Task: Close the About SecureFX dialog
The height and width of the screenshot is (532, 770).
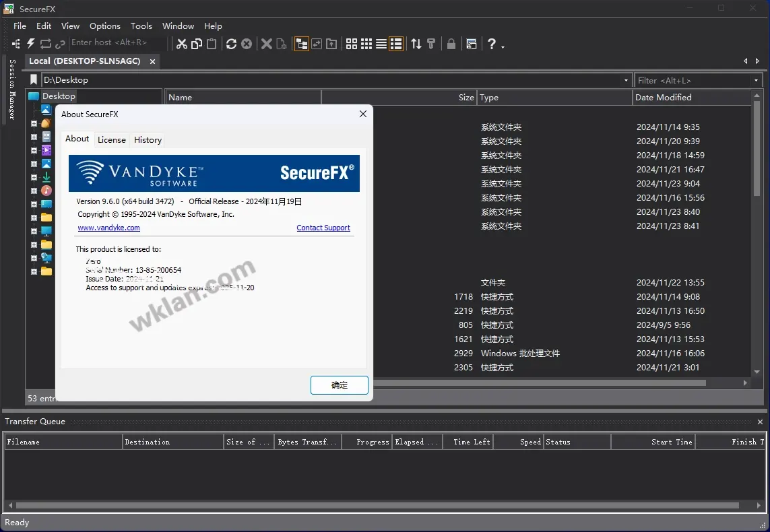Action: pos(363,114)
